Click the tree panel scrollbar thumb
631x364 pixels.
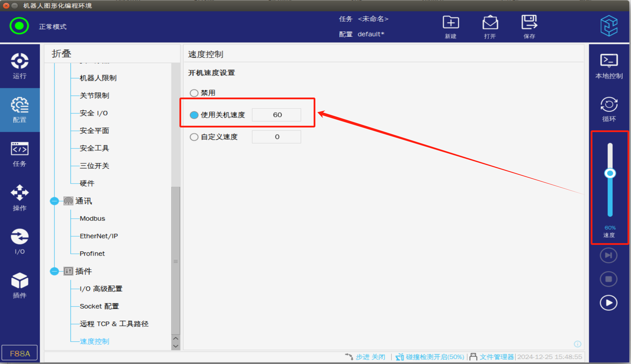point(176,260)
